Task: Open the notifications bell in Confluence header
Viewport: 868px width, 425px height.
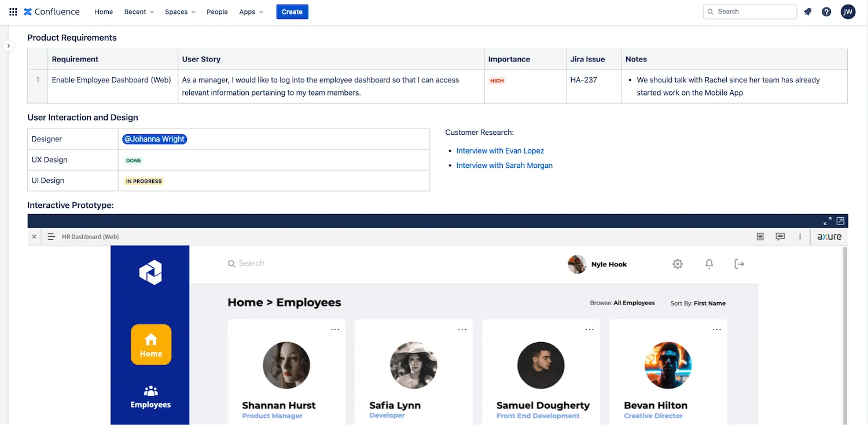Action: point(808,12)
